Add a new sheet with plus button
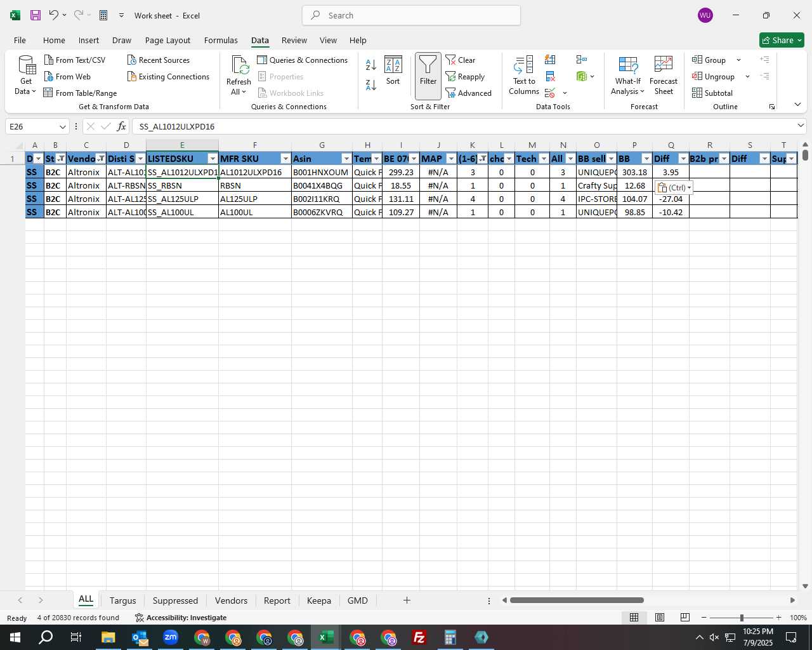Image resolution: width=812 pixels, height=650 pixels. coord(407,600)
